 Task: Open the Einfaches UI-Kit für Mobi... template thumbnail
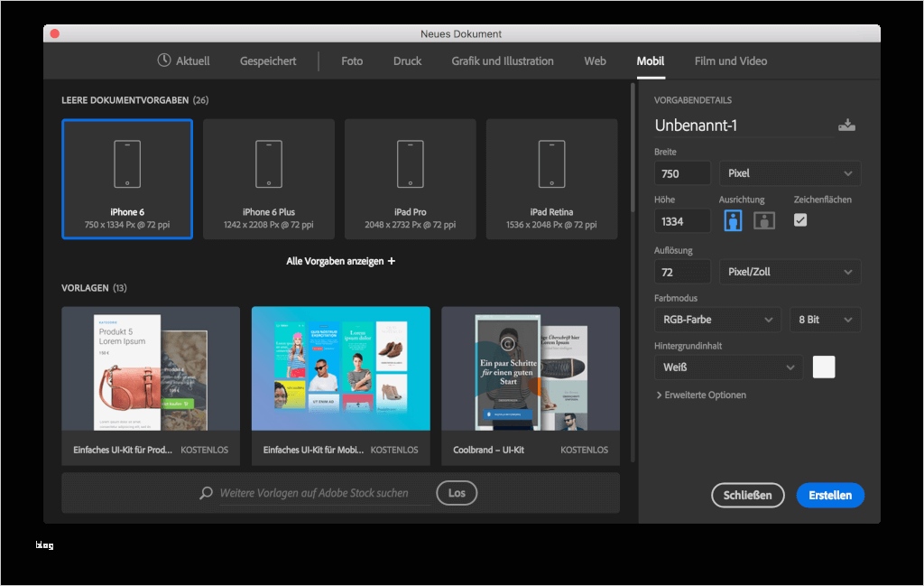[340, 368]
